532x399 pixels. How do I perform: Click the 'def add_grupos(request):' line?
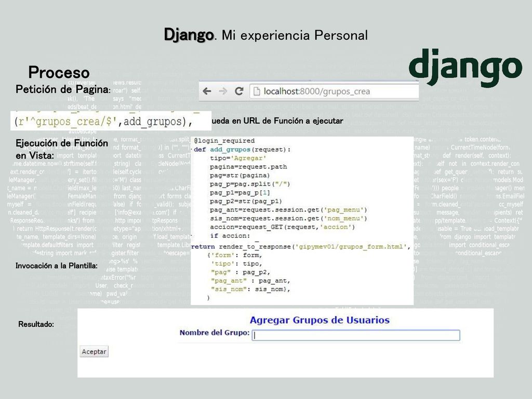click(x=242, y=149)
